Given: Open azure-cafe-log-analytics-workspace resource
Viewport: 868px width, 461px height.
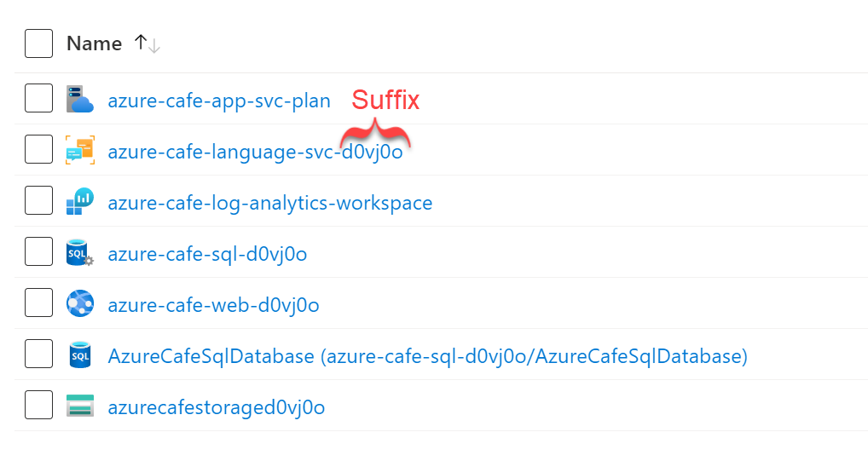Looking at the screenshot, I should [269, 204].
